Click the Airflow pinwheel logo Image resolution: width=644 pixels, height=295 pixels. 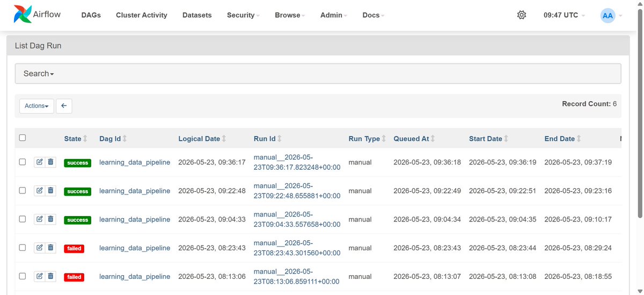[x=23, y=15]
